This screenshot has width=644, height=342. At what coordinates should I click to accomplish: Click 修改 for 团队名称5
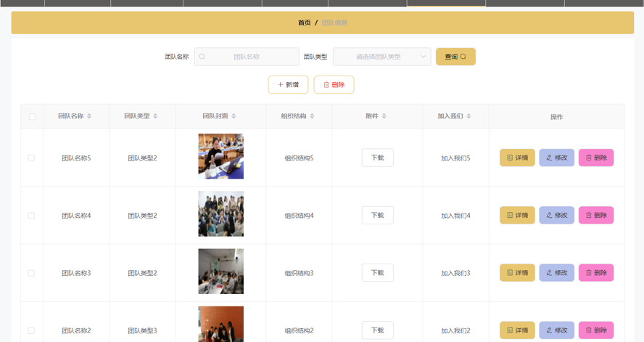pos(556,158)
